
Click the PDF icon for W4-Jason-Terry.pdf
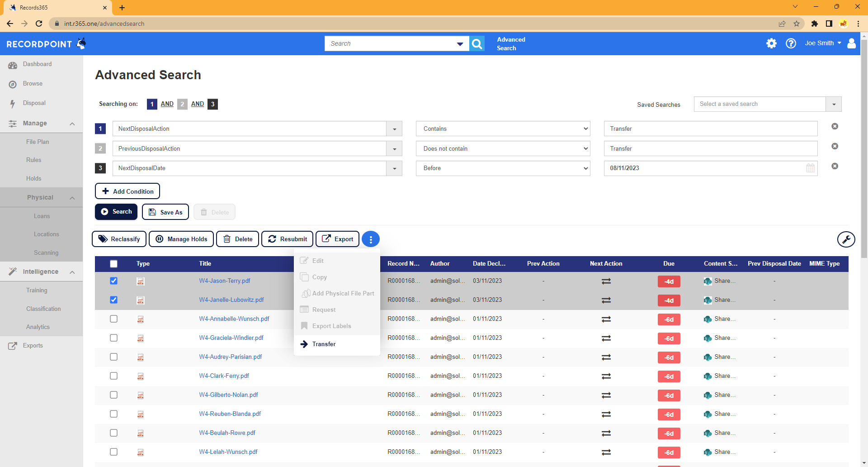click(141, 281)
